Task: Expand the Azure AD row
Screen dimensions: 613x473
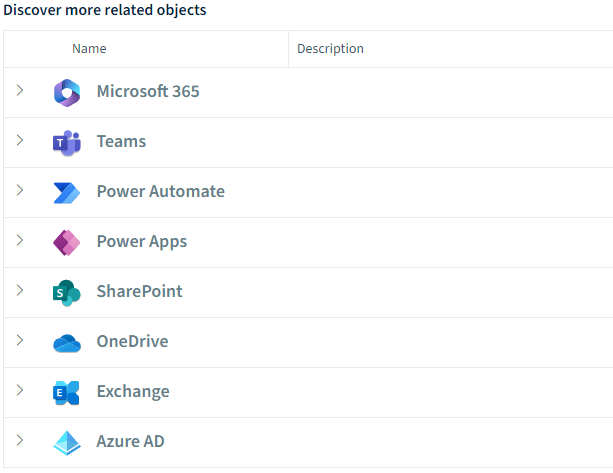Action: click(x=20, y=441)
